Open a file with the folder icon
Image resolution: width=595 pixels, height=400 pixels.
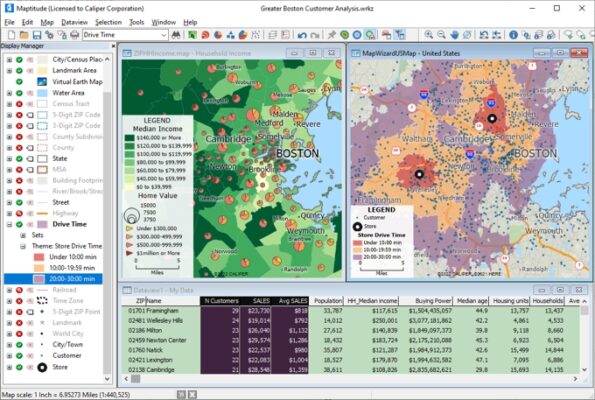[24, 35]
